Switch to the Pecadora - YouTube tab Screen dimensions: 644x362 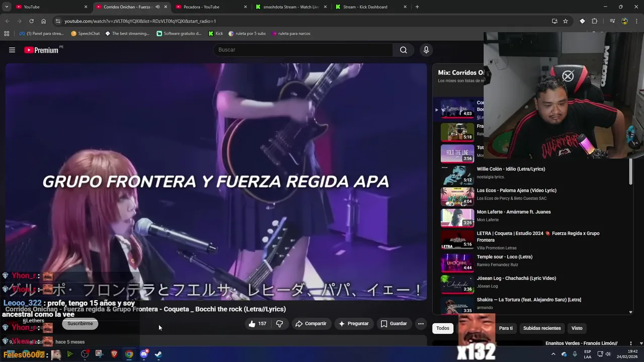pos(211,7)
